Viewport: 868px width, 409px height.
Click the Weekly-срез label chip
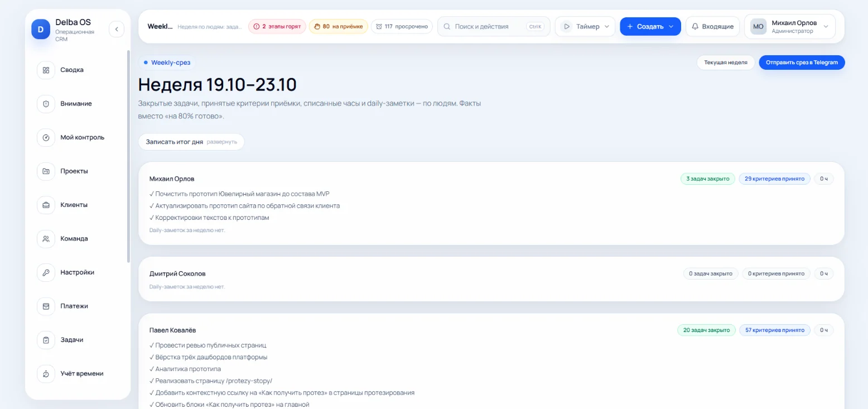tap(167, 62)
